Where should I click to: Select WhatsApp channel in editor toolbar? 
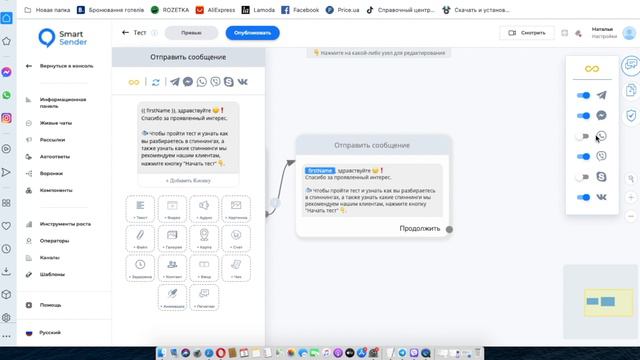pos(202,82)
